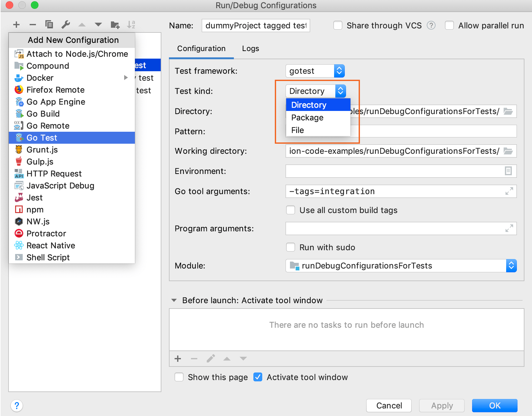Image resolution: width=532 pixels, height=416 pixels.
Task: Switch to the Configuration tab
Action: coord(201,49)
